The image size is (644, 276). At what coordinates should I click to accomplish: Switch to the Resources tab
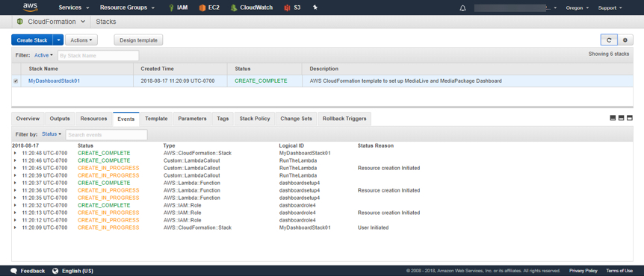tap(93, 119)
